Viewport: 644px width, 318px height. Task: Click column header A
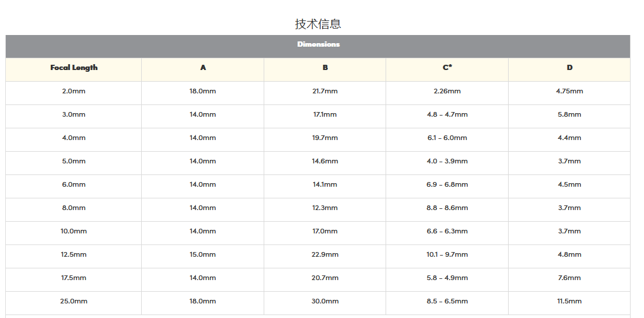[202, 68]
